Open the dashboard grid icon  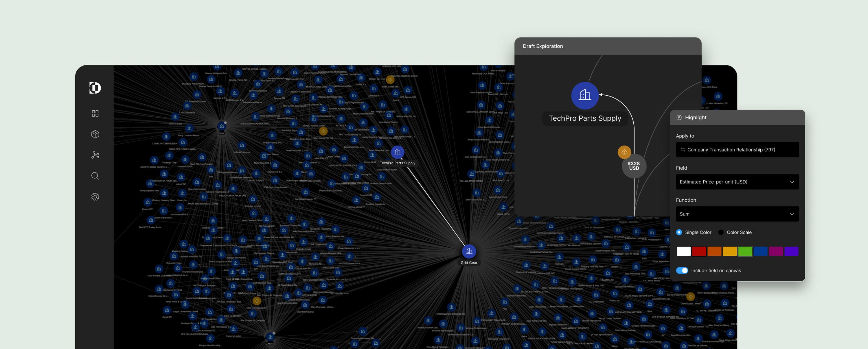tap(95, 114)
